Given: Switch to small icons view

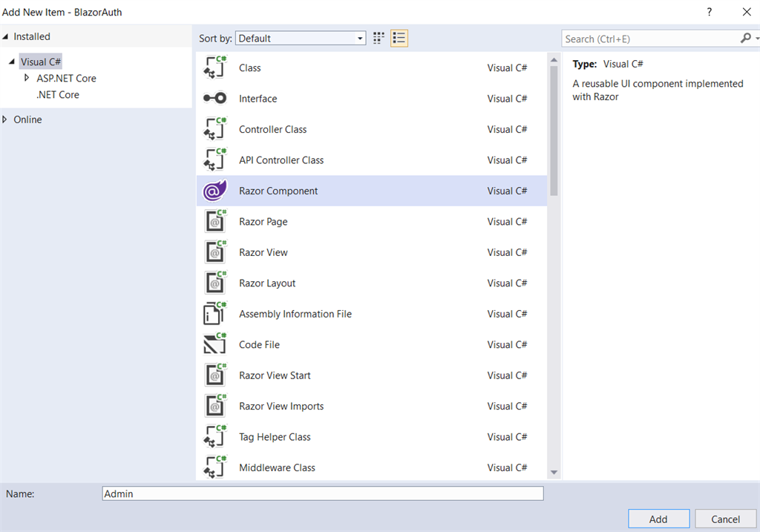Looking at the screenshot, I should (378, 38).
